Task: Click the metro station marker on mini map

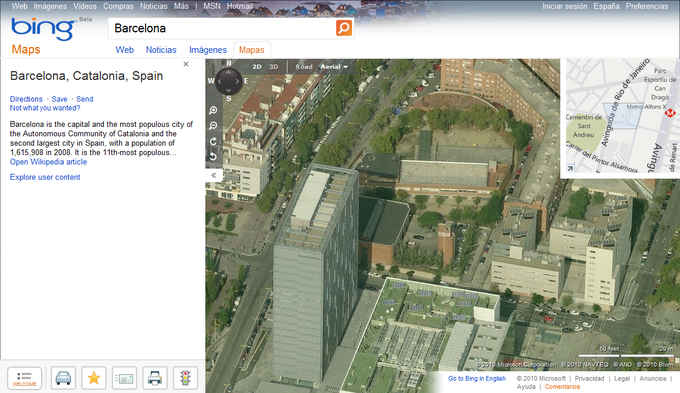Action: point(670,113)
